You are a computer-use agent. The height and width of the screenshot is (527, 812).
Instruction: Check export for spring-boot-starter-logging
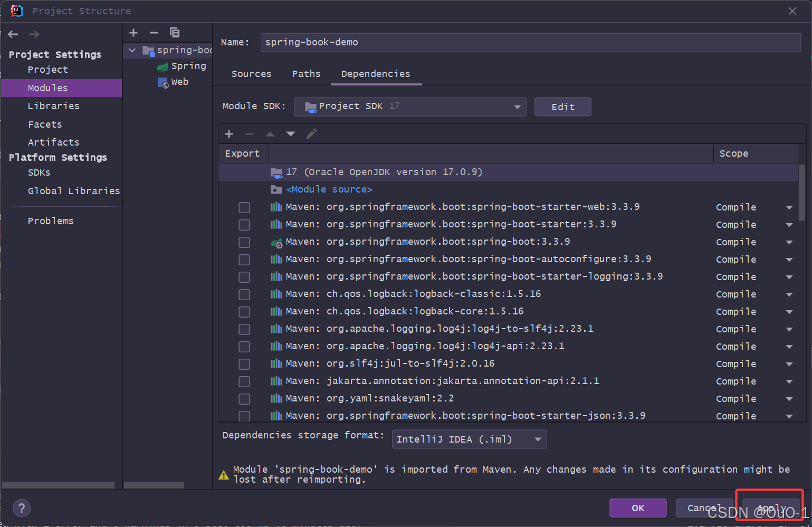244,277
